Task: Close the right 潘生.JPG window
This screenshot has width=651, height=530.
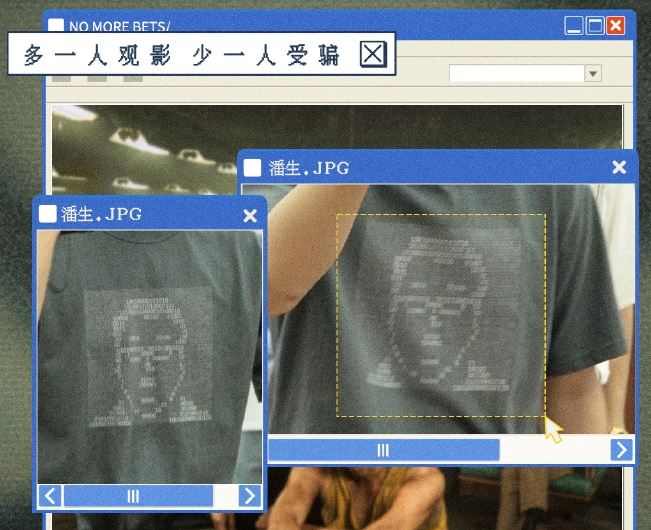Action: 619,167
